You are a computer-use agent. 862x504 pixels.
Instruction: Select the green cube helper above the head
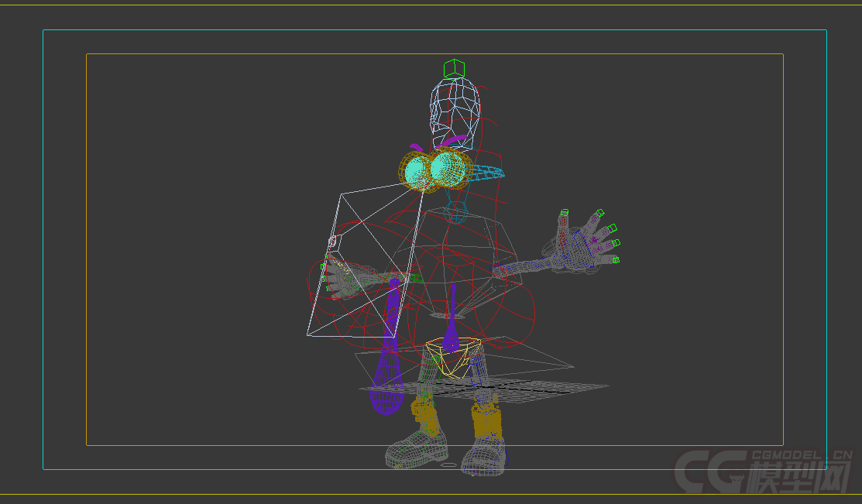(453, 67)
